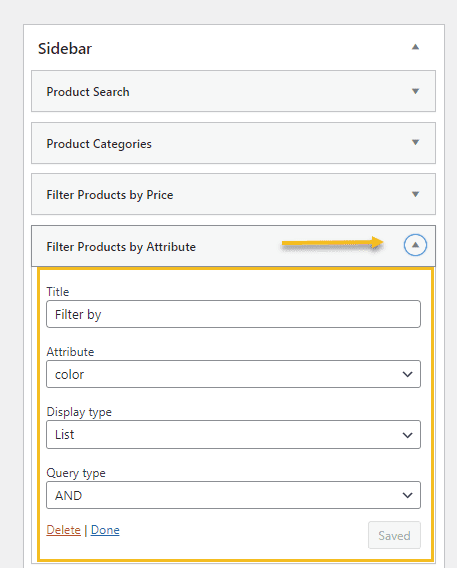457x568 pixels.
Task: Click the Product Search widget title
Action: coord(88,92)
